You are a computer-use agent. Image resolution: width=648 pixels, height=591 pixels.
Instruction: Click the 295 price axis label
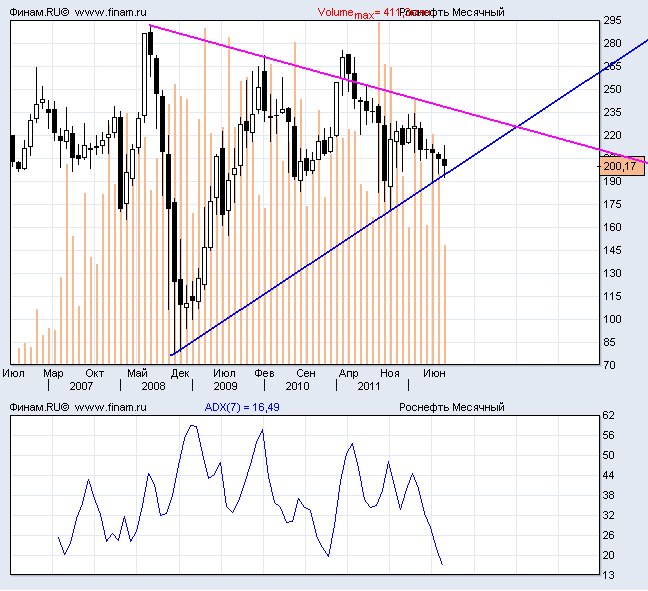612,20
